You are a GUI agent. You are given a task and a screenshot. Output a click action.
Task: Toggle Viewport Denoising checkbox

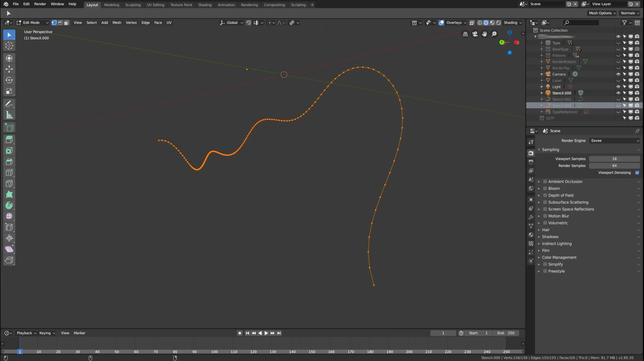[637, 173]
